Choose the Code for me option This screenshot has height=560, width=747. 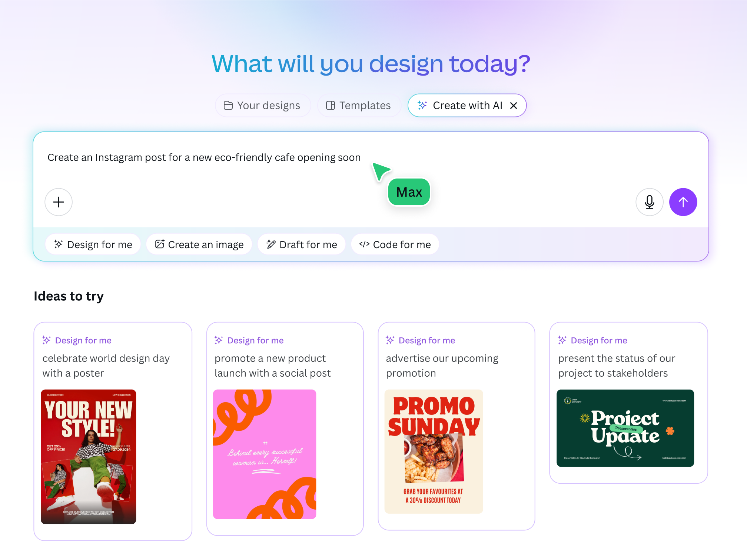point(395,244)
